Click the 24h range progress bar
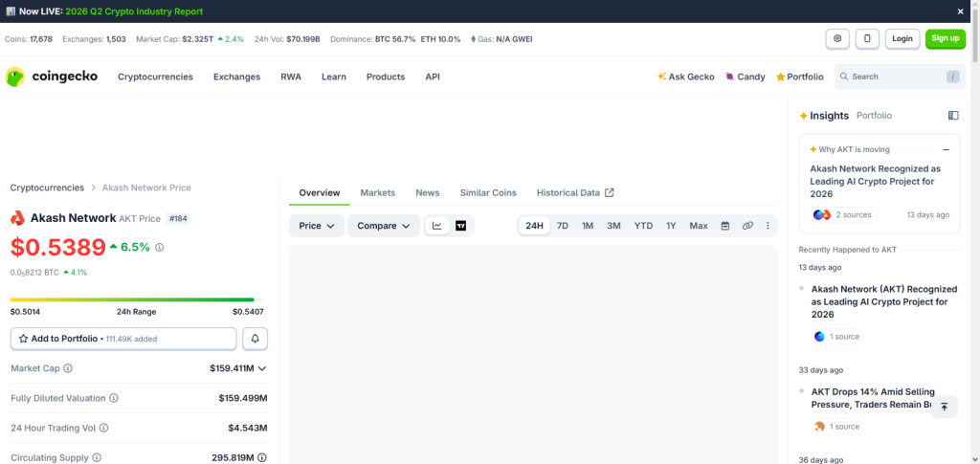 (137, 299)
